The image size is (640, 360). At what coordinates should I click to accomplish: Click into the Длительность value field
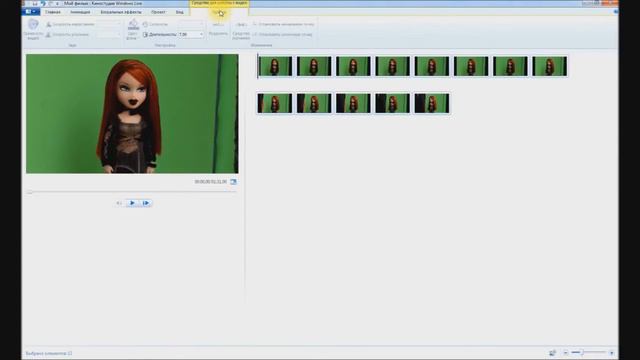(x=188, y=35)
